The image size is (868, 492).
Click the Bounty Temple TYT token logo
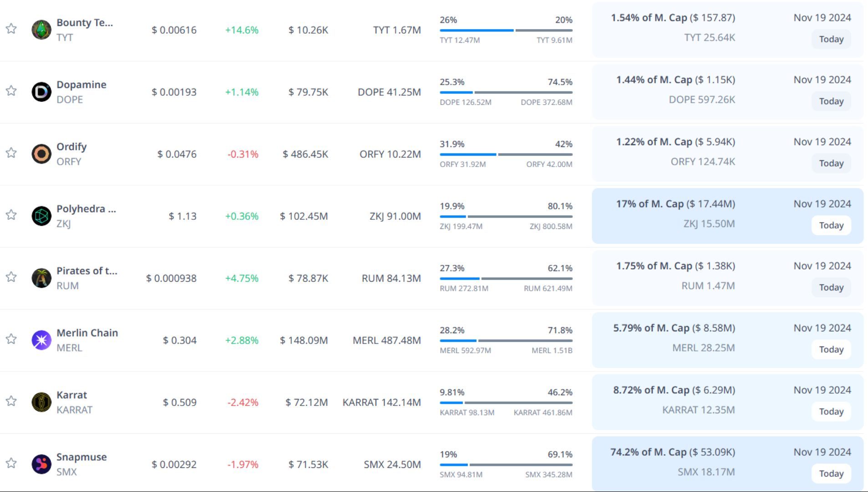point(41,30)
